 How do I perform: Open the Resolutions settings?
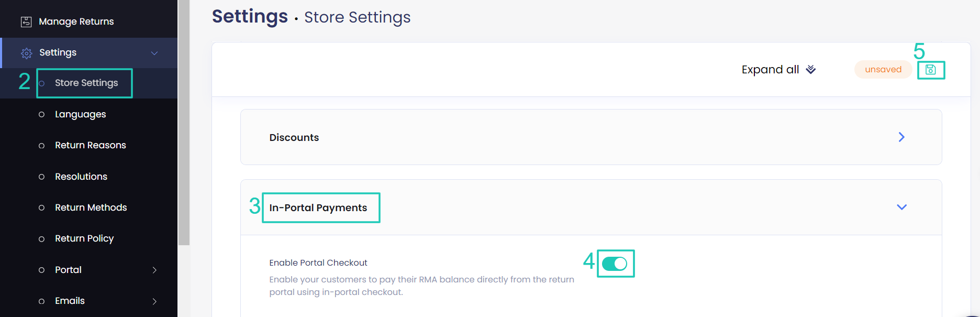(81, 177)
